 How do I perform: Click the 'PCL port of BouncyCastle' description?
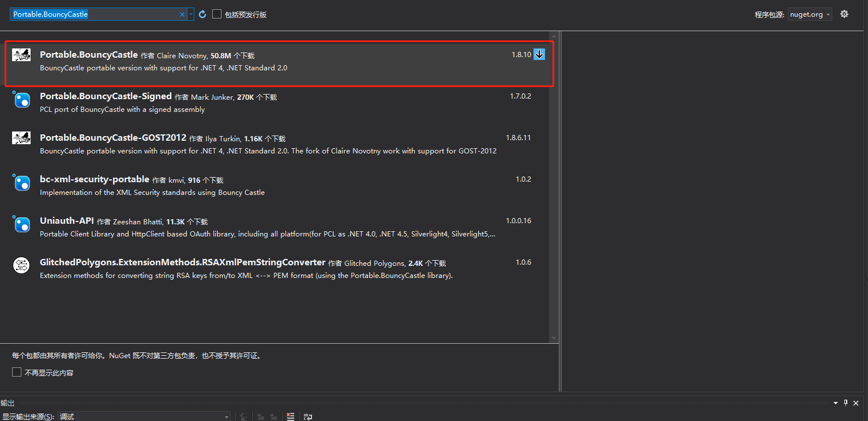pyautogui.click(x=122, y=110)
